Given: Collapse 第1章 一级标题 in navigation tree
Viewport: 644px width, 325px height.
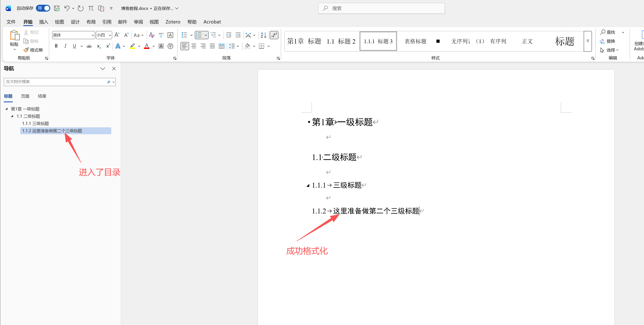Looking at the screenshot, I should pyautogui.click(x=7, y=109).
